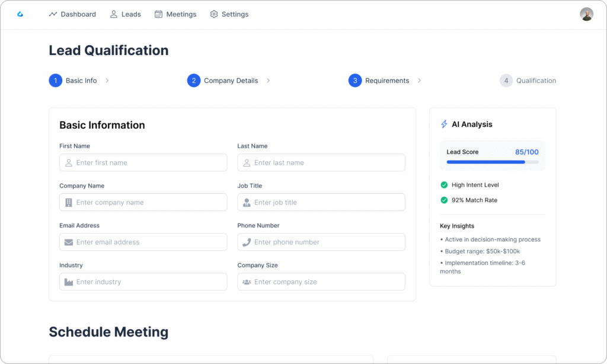
Task: Click the people icon in Company Size field
Action: coord(248,282)
